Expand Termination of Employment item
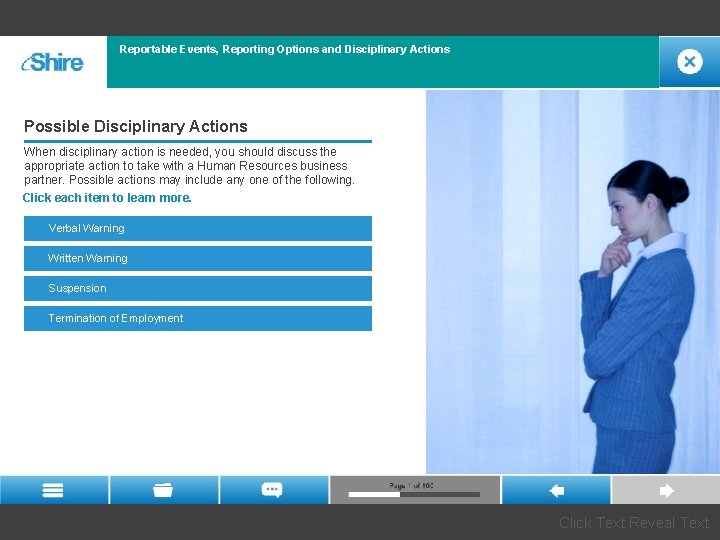 [198, 318]
